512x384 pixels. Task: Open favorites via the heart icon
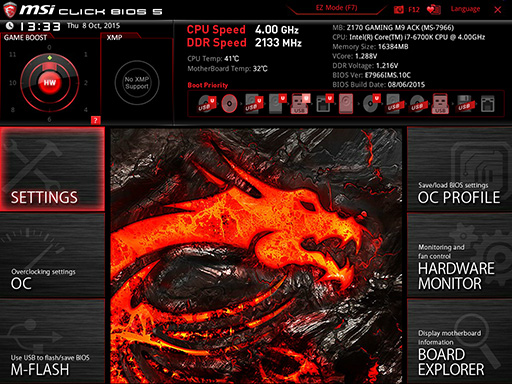[434, 9]
